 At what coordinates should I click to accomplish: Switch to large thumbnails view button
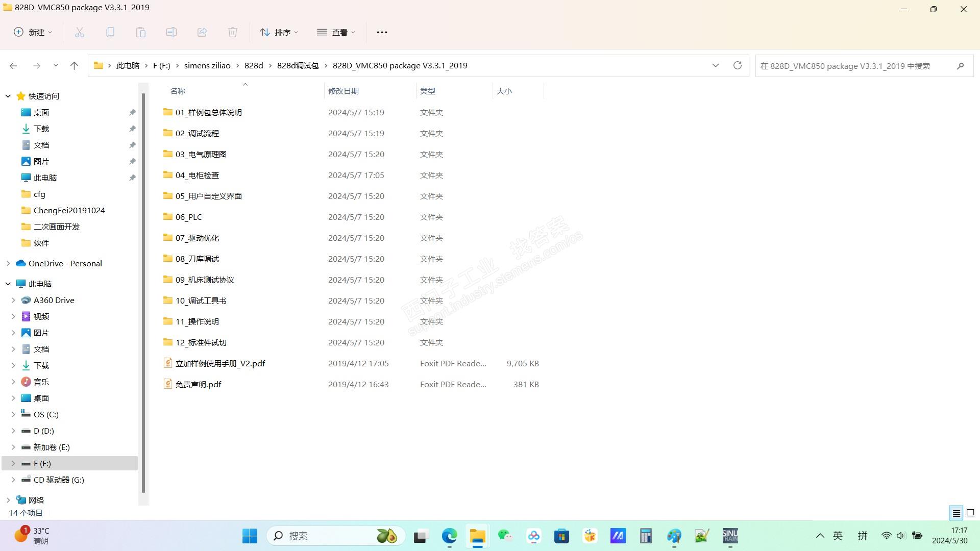tap(970, 513)
